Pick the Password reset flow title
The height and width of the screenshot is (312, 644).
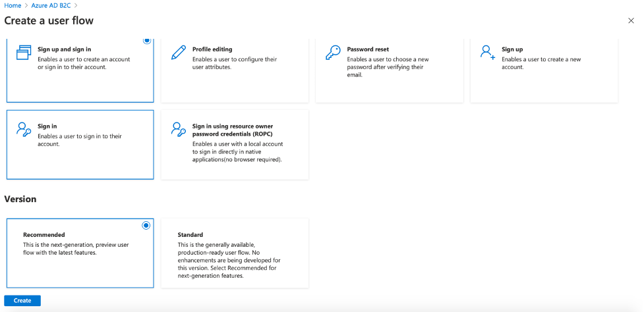coord(368,49)
